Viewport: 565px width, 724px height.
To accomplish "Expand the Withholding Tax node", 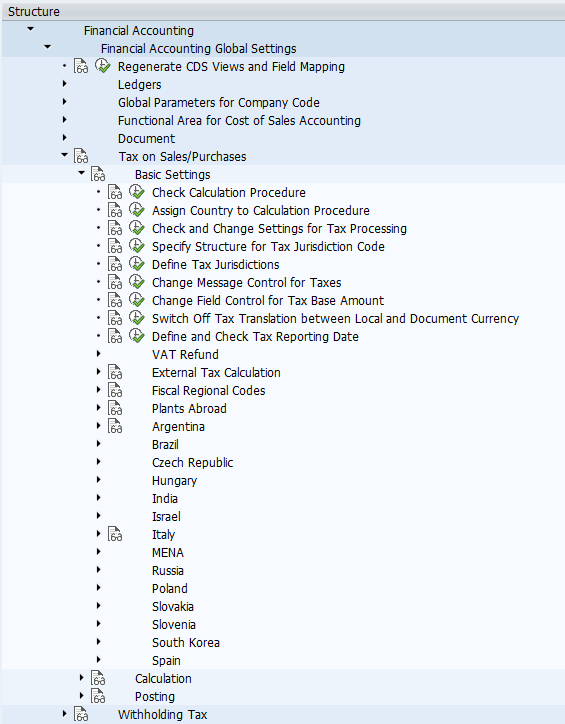I will [x=65, y=714].
